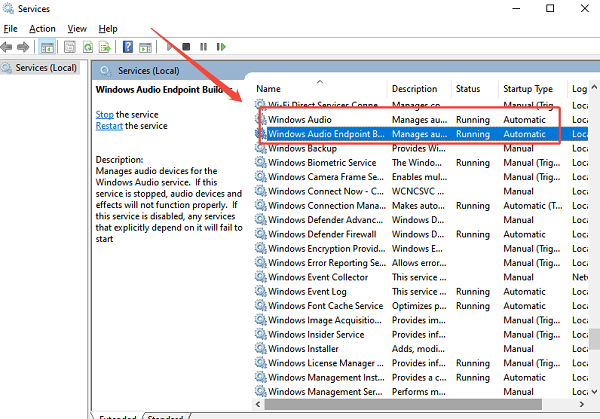Sort by the Description column header
The image size is (600, 419).
(419, 89)
